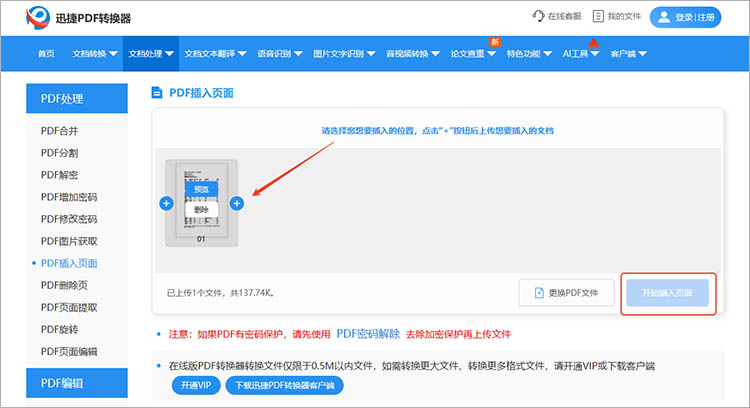
Task: Click the PDF插入页面 page title
Action: click(201, 93)
